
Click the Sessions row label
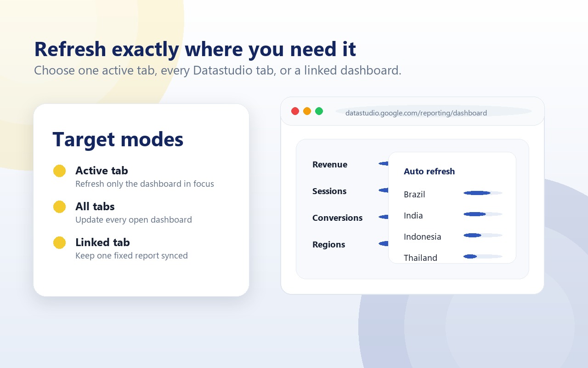point(329,191)
